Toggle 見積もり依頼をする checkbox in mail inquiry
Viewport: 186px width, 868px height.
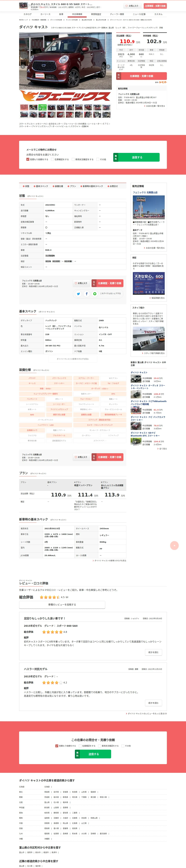click(x=28, y=159)
